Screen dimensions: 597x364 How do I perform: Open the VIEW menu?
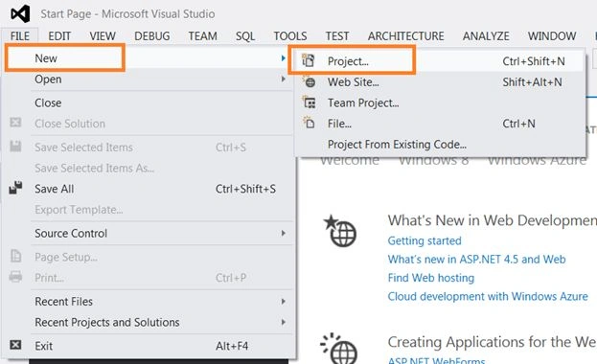click(103, 36)
